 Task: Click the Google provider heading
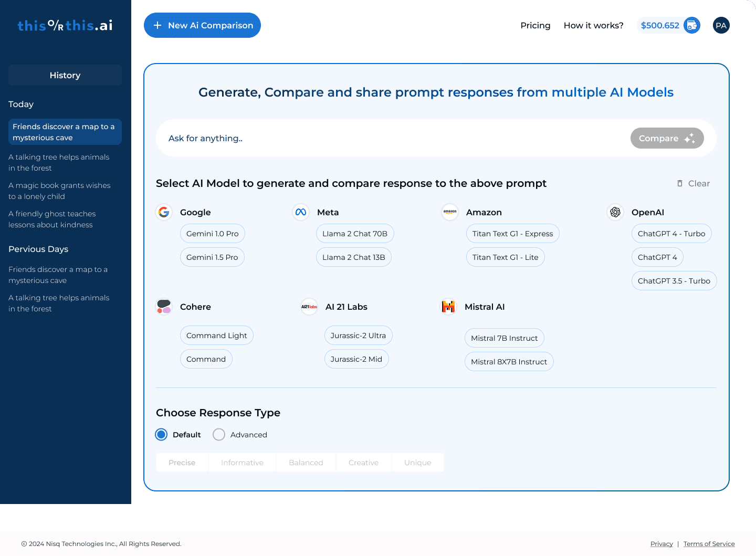coord(195,212)
